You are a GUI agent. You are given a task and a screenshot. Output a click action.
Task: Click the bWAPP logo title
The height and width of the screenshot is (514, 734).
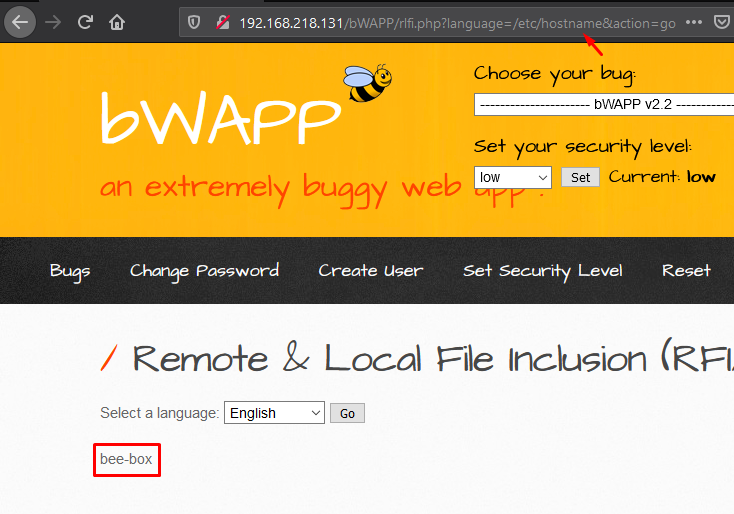coord(221,118)
